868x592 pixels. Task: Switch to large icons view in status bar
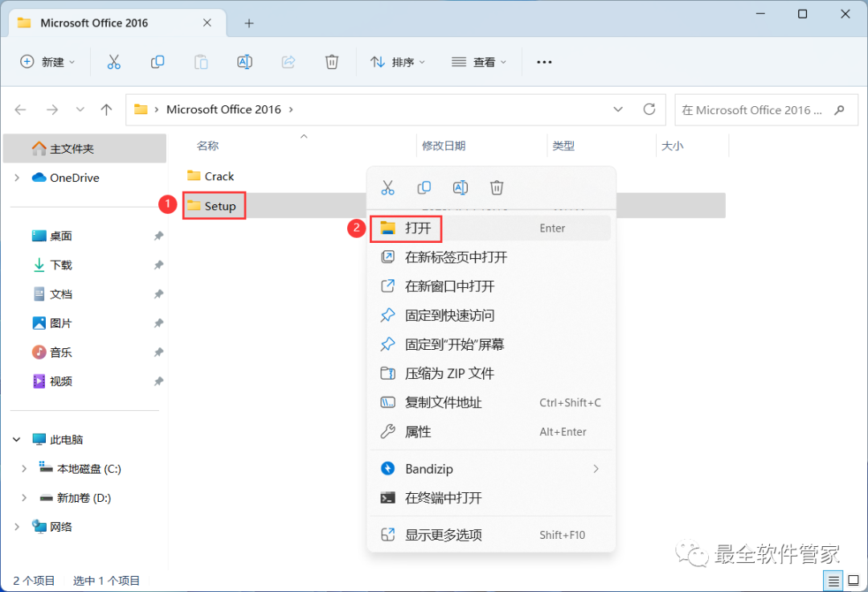pyautogui.click(x=854, y=581)
